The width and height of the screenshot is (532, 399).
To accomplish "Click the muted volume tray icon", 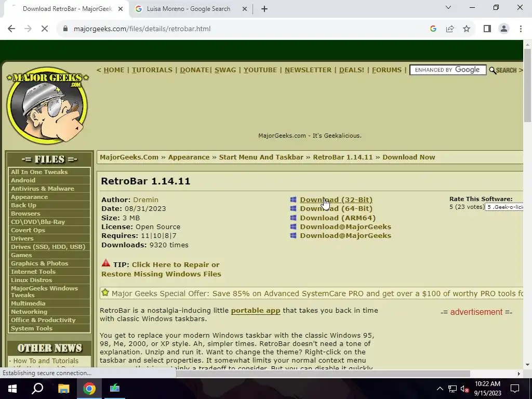I will point(465,389).
